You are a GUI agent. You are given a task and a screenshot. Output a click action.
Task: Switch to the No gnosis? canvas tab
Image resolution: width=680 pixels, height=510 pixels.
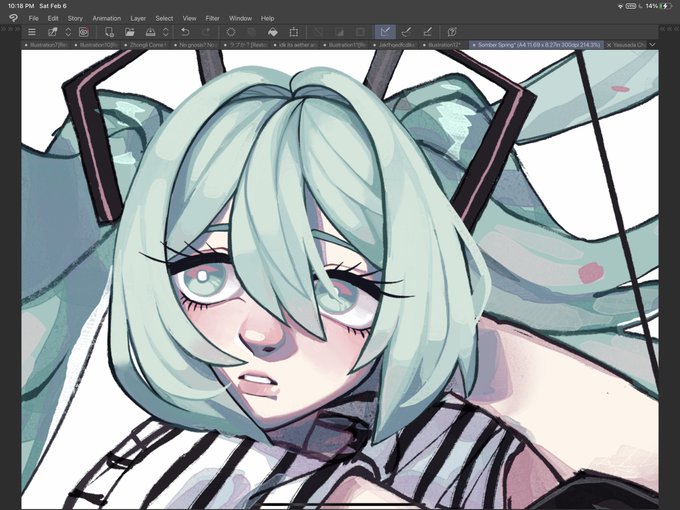tap(196, 45)
